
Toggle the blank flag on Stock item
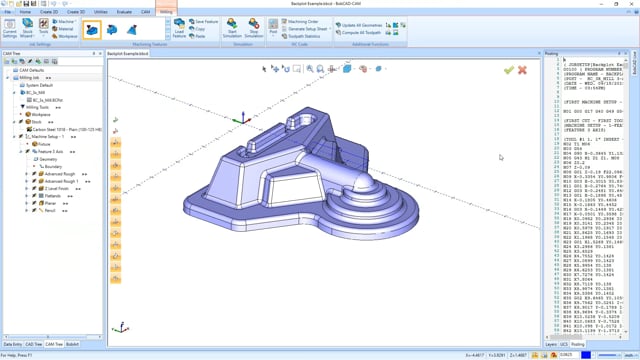pos(21,122)
